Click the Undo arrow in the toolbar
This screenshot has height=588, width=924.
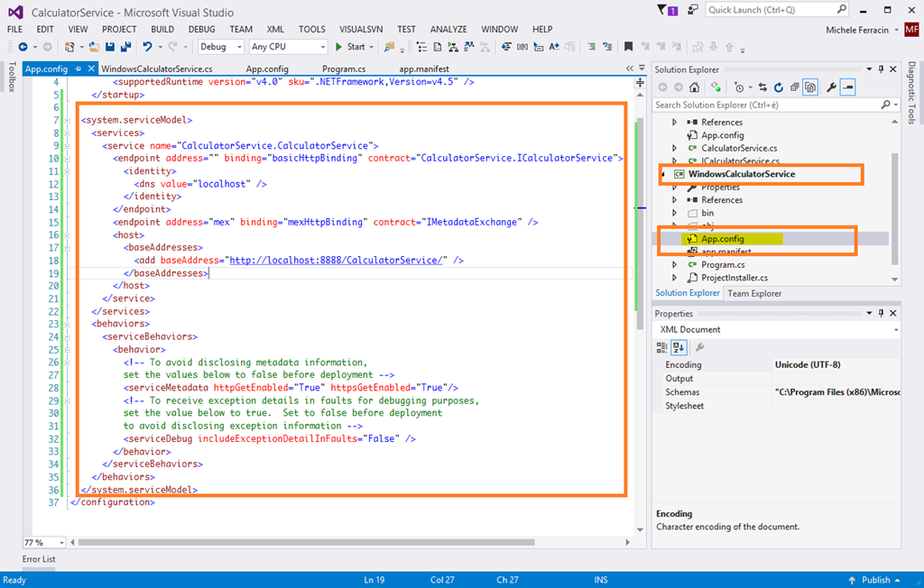148,47
